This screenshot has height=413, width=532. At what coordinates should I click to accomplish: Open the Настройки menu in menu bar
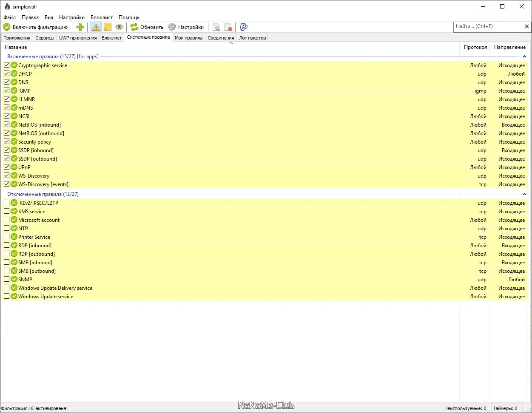tap(72, 17)
